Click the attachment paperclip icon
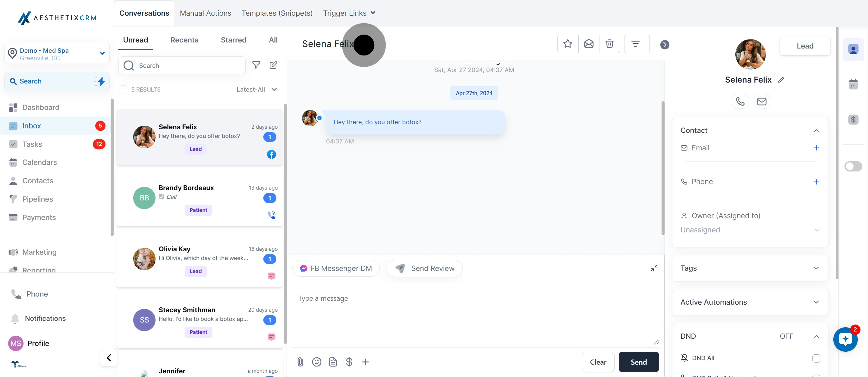This screenshot has height=377, width=868. pos(300,362)
